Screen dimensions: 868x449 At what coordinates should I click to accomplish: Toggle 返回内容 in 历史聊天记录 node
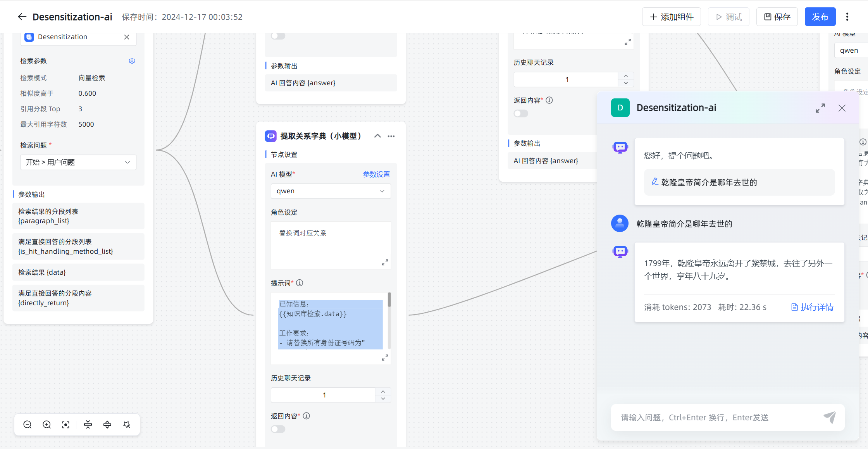(521, 113)
